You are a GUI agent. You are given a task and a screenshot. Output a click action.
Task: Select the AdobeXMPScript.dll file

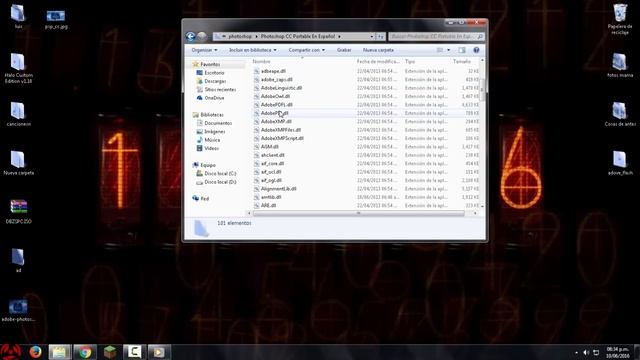(282, 138)
